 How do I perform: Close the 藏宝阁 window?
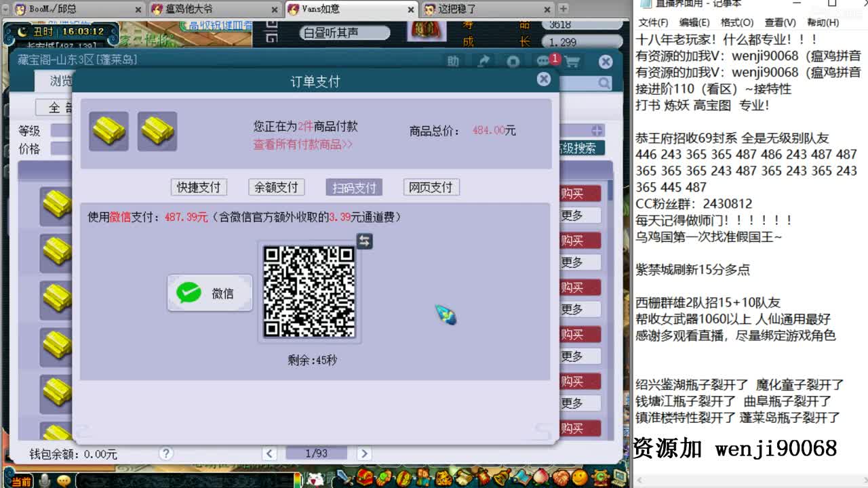pyautogui.click(x=606, y=62)
